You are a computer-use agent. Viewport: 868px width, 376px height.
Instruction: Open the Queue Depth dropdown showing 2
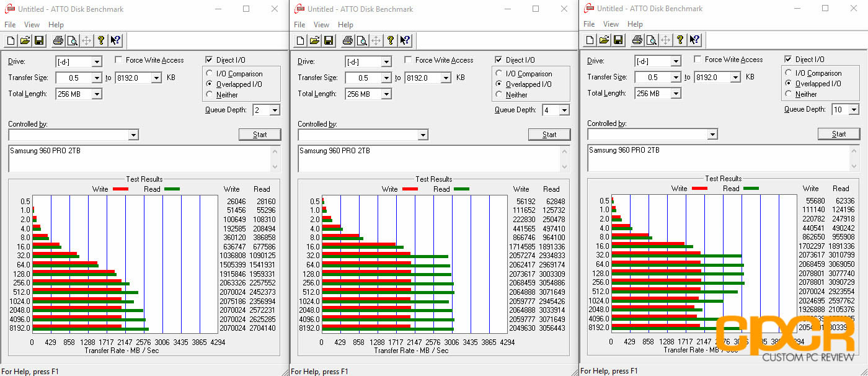[x=275, y=110]
